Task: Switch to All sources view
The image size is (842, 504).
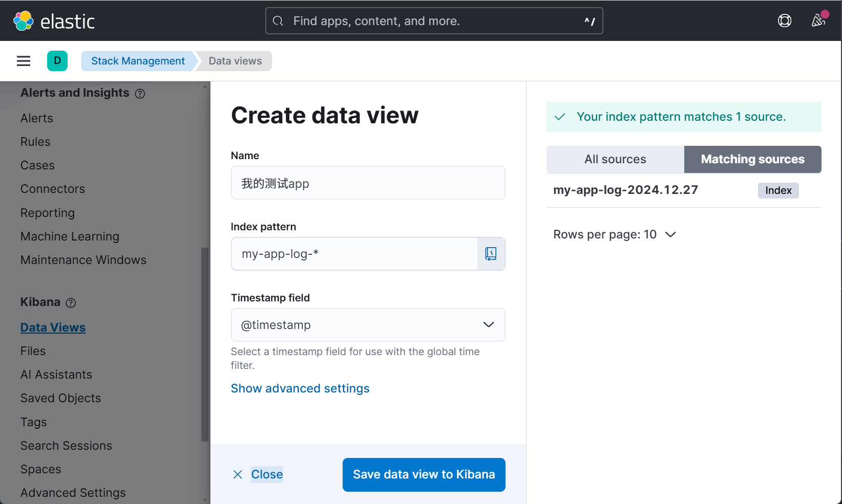Action: 615,160
